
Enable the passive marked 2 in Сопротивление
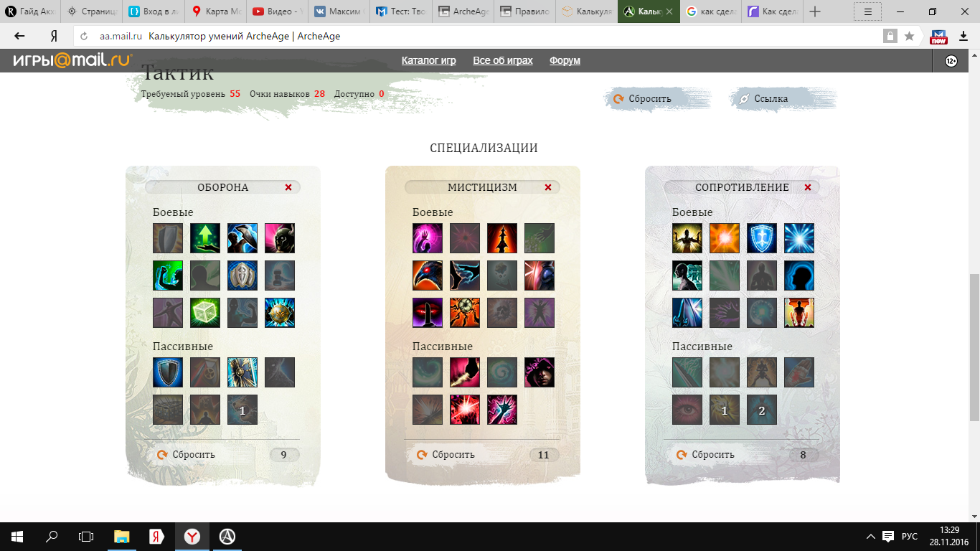tap(762, 410)
